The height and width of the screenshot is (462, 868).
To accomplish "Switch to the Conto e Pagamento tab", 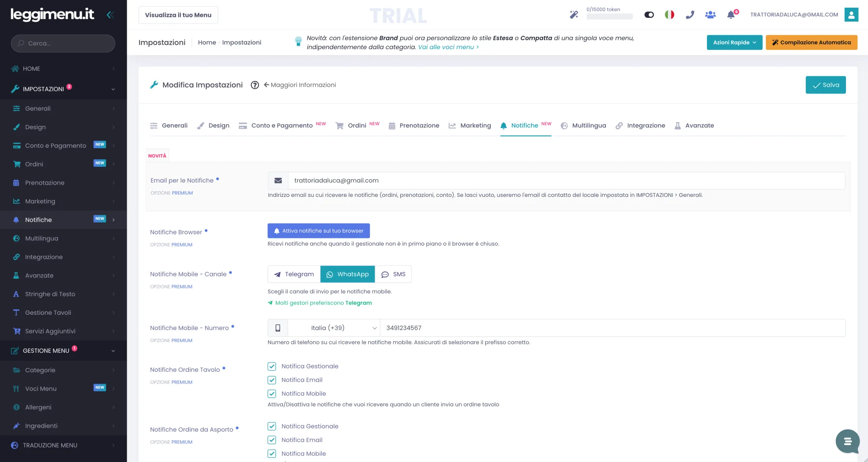I will tap(282, 126).
